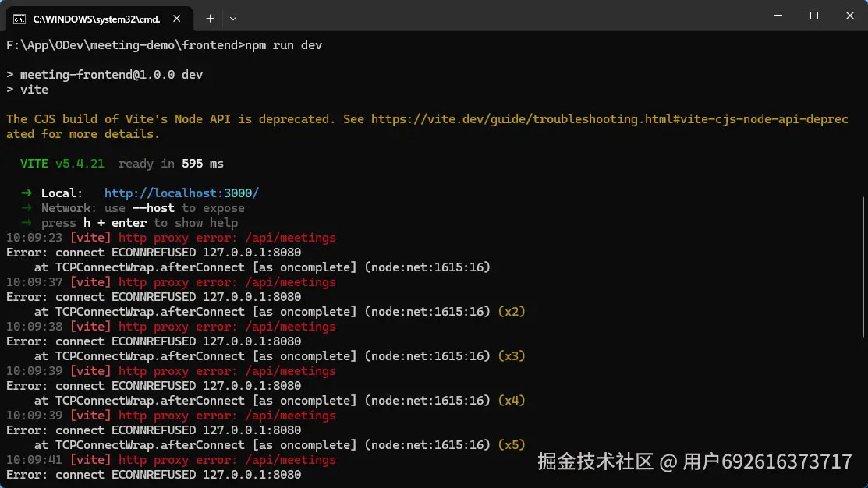Click the 'npm run dev' command text

283,45
